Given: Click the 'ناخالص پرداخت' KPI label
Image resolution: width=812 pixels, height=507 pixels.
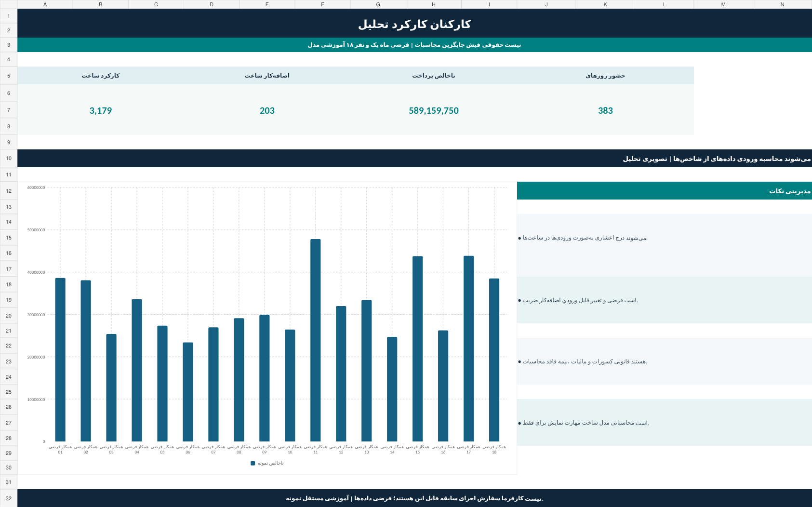Looking at the screenshot, I should point(434,76).
